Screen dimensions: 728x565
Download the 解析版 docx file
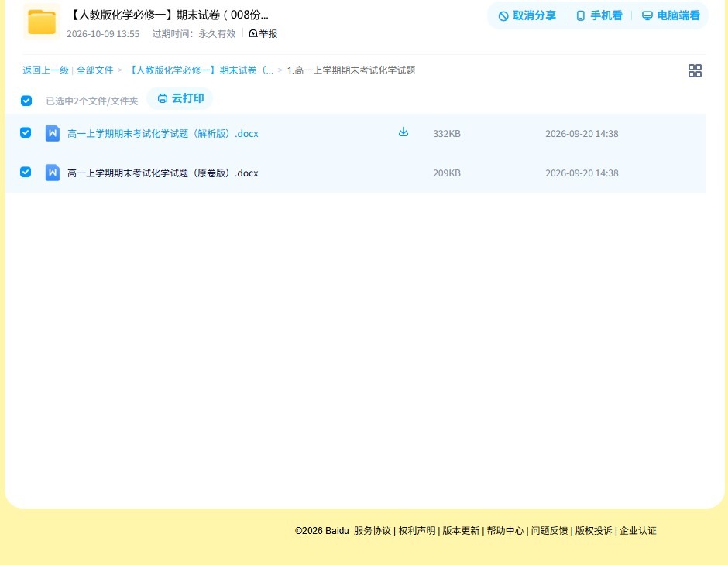tap(403, 132)
